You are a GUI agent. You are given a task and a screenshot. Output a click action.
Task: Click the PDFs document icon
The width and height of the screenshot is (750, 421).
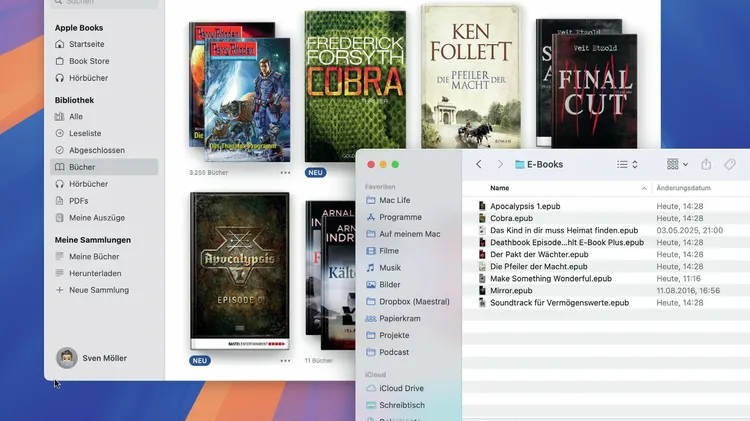point(59,201)
